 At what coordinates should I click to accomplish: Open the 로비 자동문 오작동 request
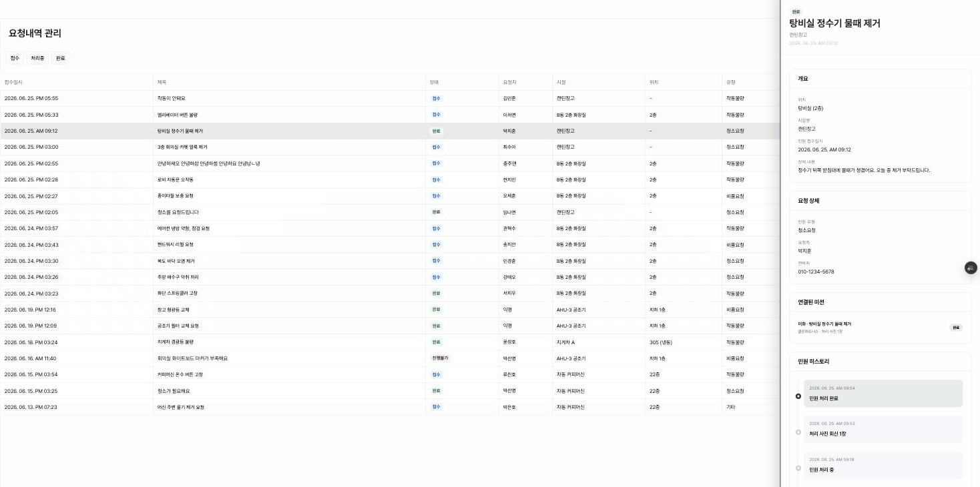(175, 179)
